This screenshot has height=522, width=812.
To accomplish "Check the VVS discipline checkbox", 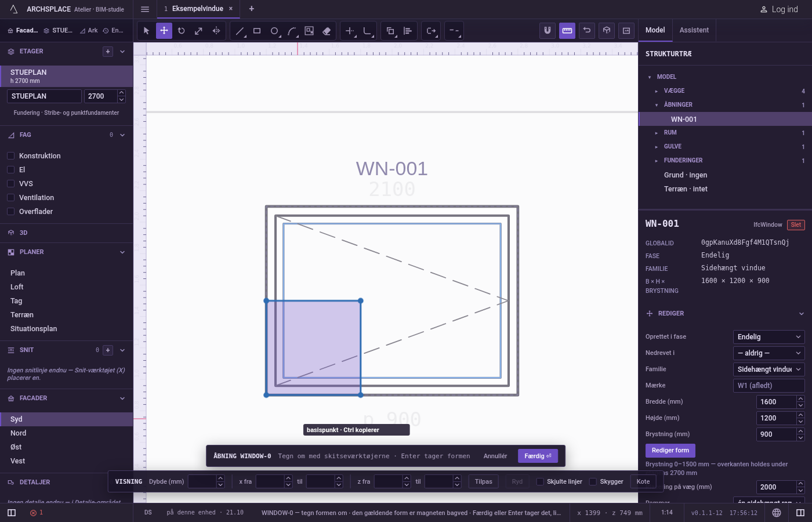I will [x=10, y=184].
